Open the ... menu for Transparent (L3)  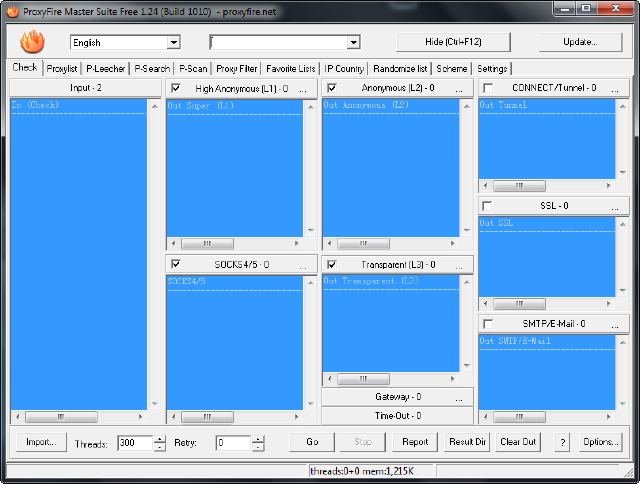tap(459, 266)
